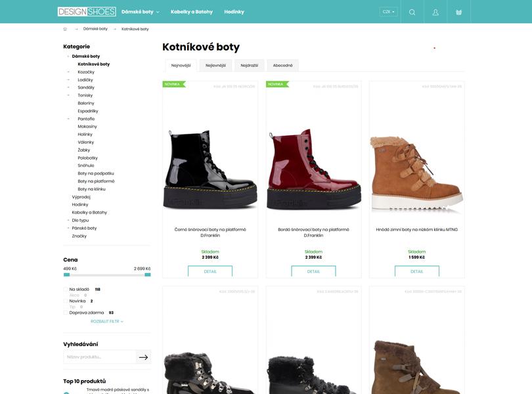The width and height of the screenshot is (532, 394).
Task: Go to home via breadcrumb house icon
Action: pos(65,29)
